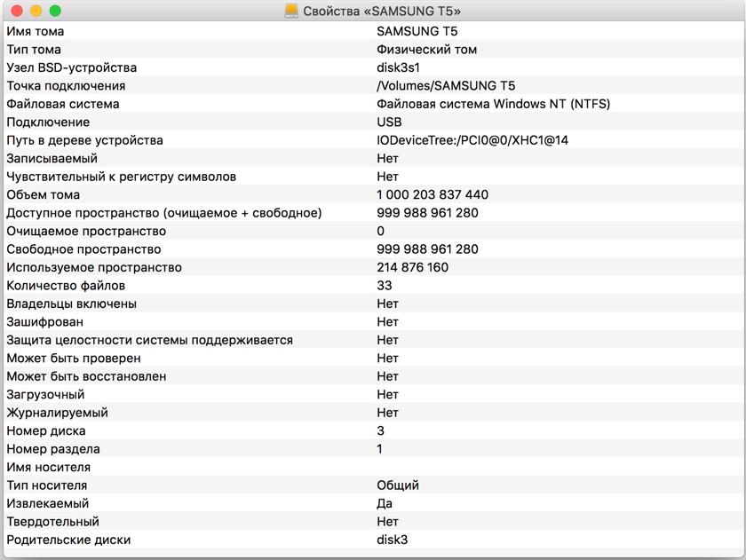Viewport: 746px width, 560px height.
Task: Select the "Подключение" label
Action: point(48,122)
